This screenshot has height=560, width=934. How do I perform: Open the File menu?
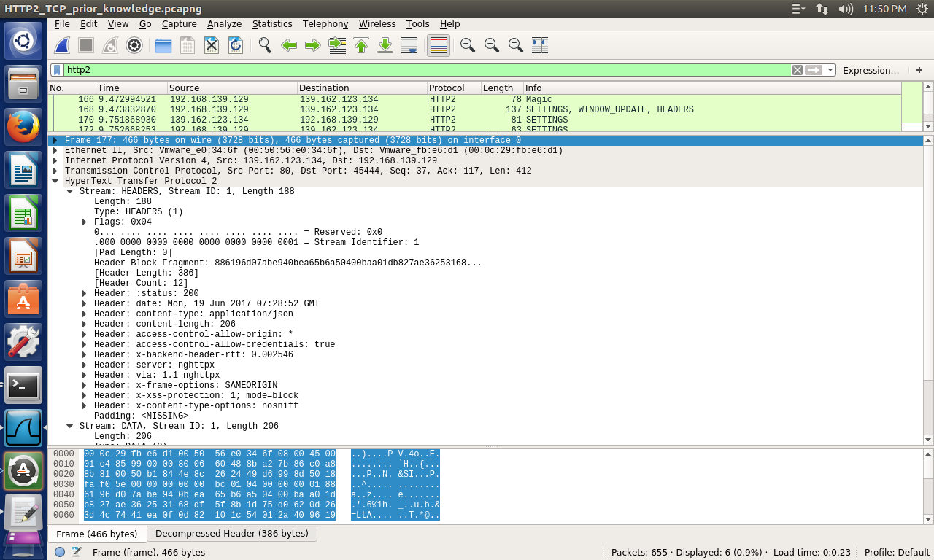point(62,24)
